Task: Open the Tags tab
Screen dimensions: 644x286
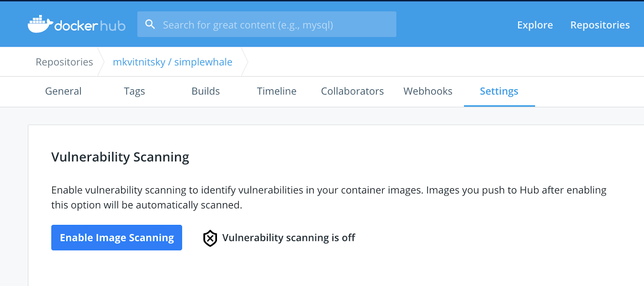Action: [134, 91]
